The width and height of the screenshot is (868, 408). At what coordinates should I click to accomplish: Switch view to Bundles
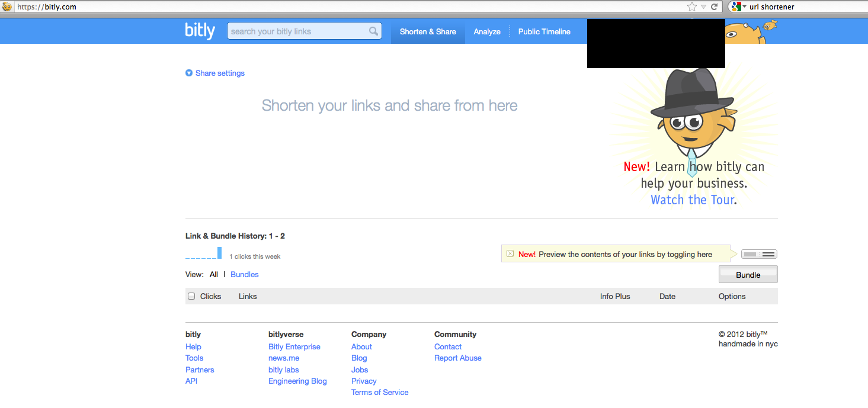point(245,275)
